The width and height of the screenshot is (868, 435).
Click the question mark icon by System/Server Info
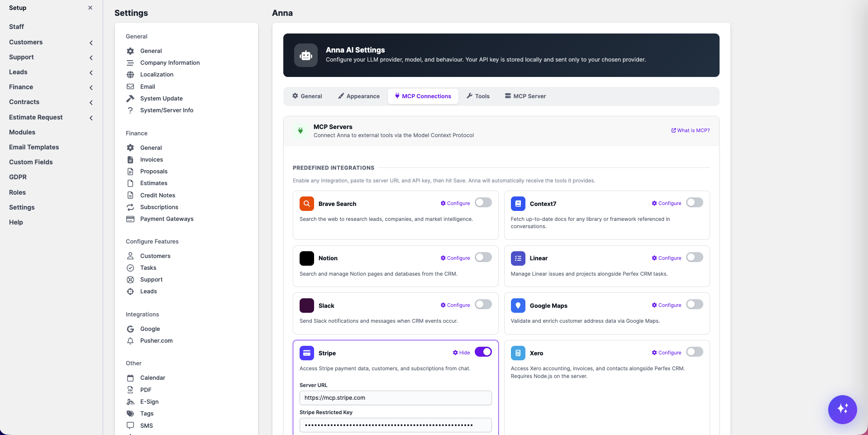[x=130, y=110]
